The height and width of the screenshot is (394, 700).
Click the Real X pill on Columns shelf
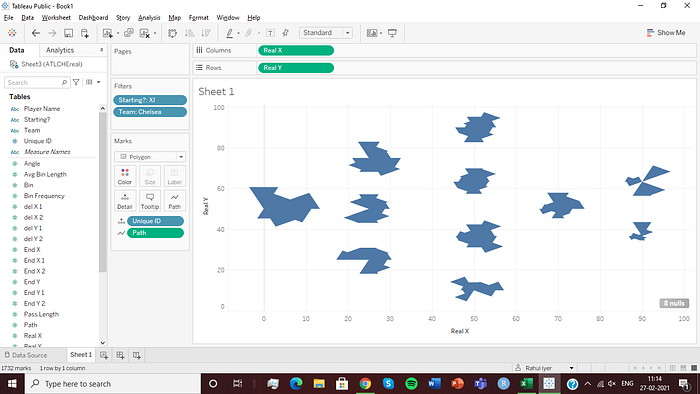pyautogui.click(x=296, y=50)
